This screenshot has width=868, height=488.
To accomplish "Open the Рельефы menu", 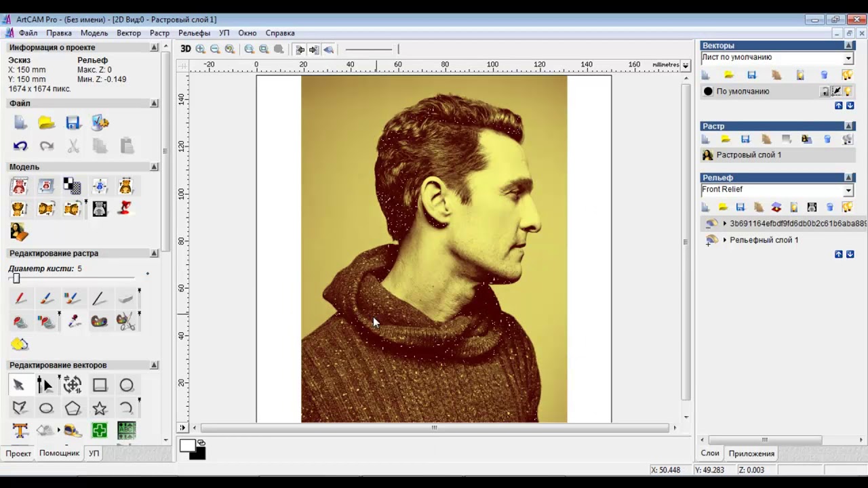I will tap(194, 33).
